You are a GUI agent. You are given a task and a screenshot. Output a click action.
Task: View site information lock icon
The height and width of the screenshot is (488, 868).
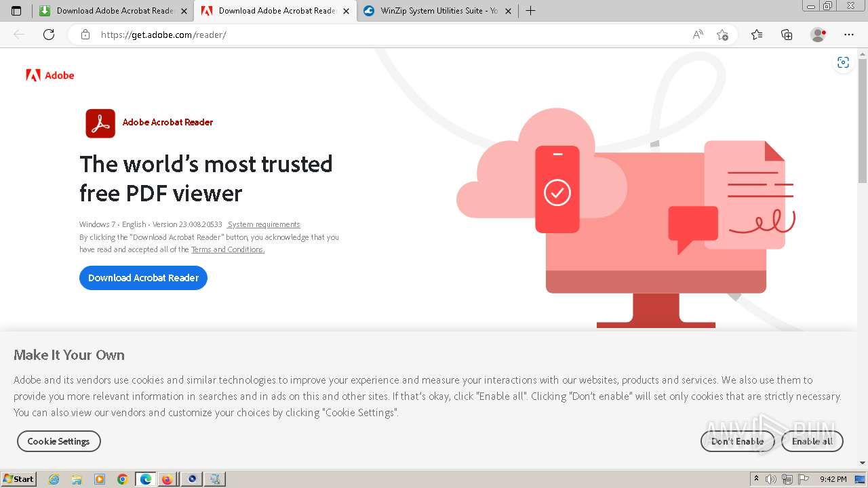tap(85, 35)
